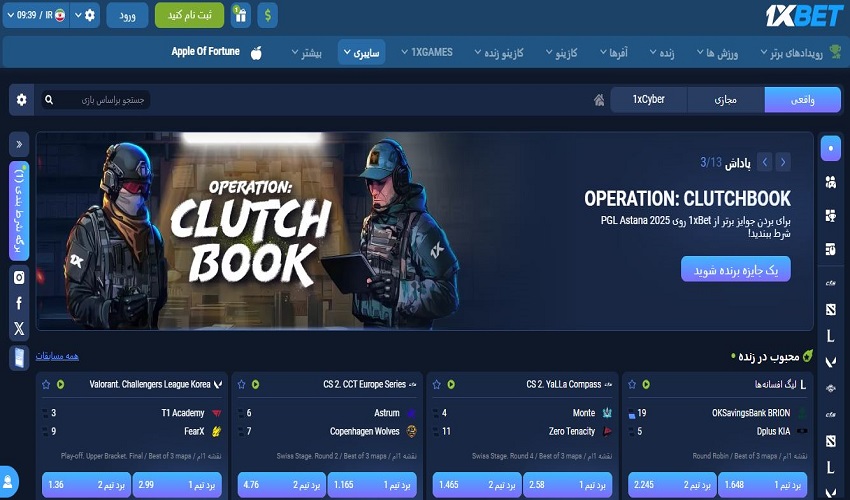Open Apple Of Fortune game link
This screenshot has width=850, height=500.
205,52
